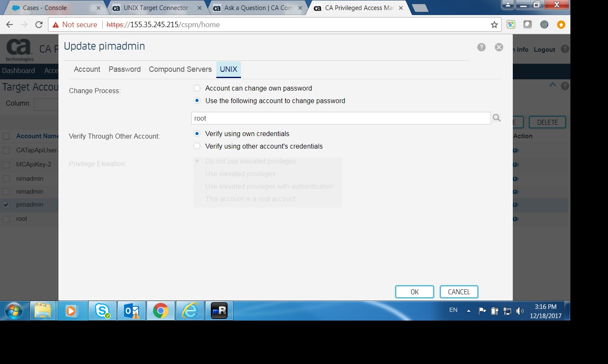Select Account can change own password

(x=197, y=88)
